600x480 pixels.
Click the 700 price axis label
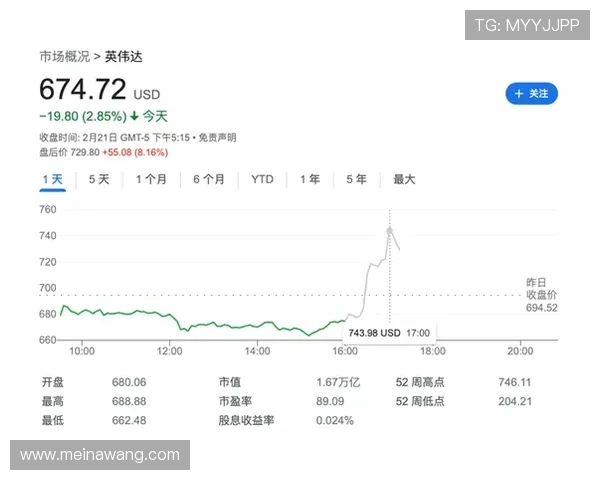pyautogui.click(x=48, y=288)
